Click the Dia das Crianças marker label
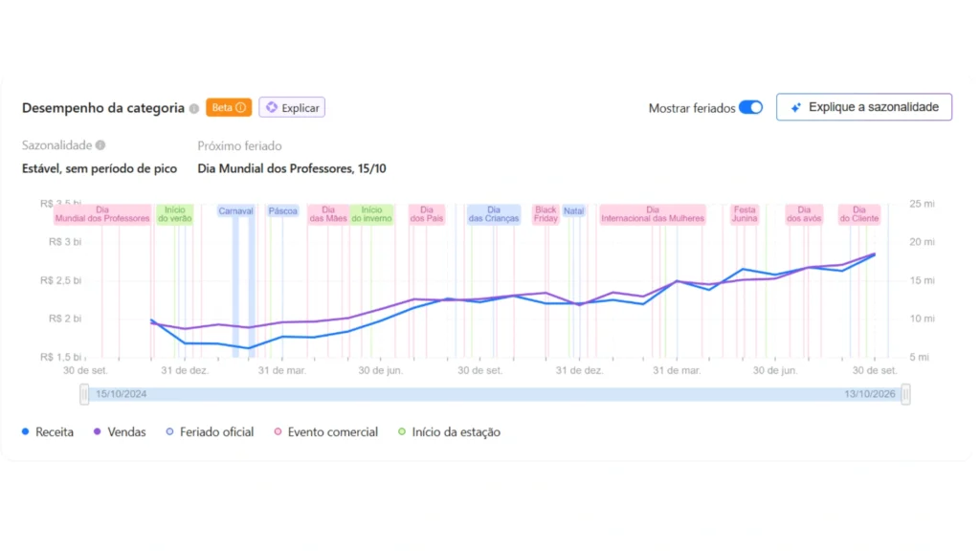The image size is (980, 551). [494, 214]
